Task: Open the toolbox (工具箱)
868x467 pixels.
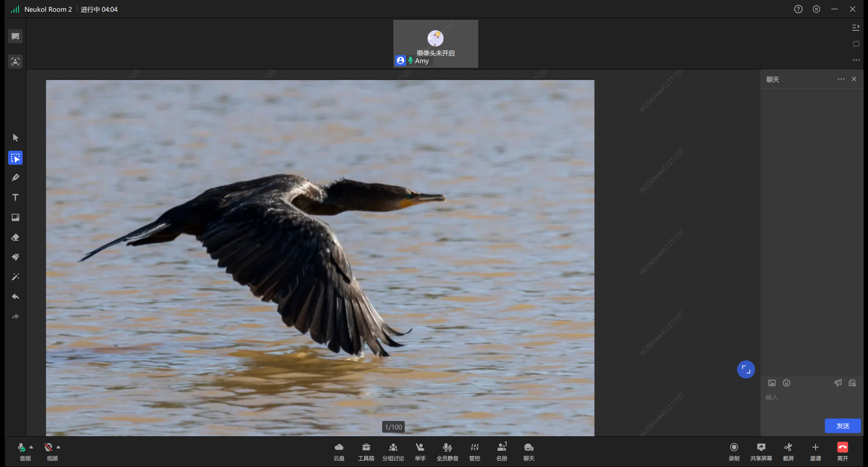Action: [x=366, y=451]
